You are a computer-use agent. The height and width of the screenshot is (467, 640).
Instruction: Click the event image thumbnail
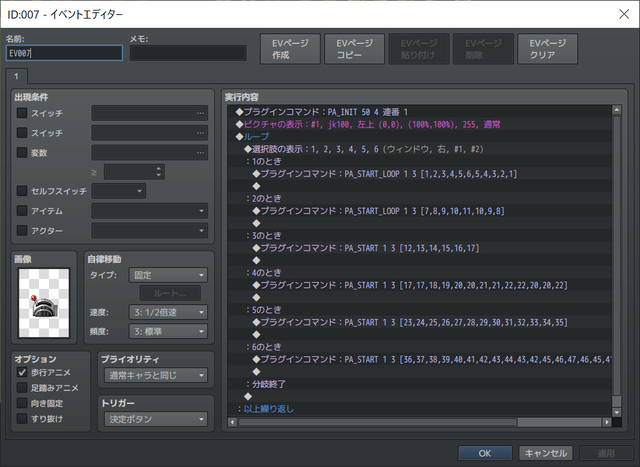click(x=44, y=302)
